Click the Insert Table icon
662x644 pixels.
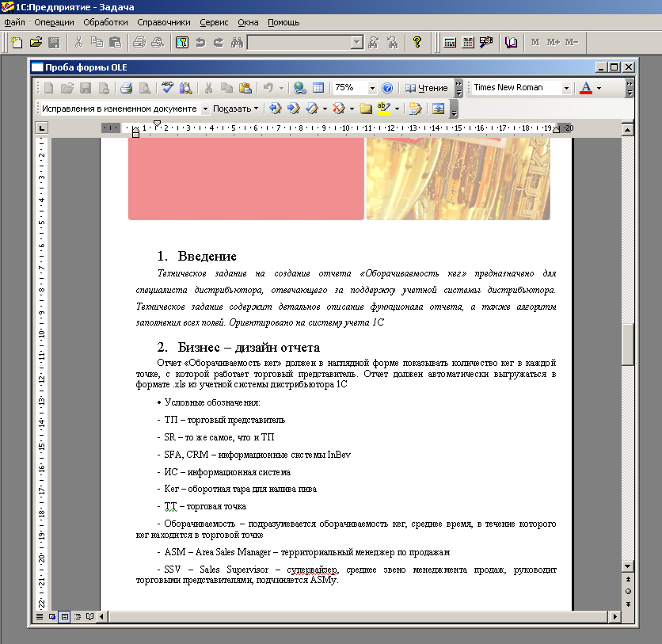(318, 88)
